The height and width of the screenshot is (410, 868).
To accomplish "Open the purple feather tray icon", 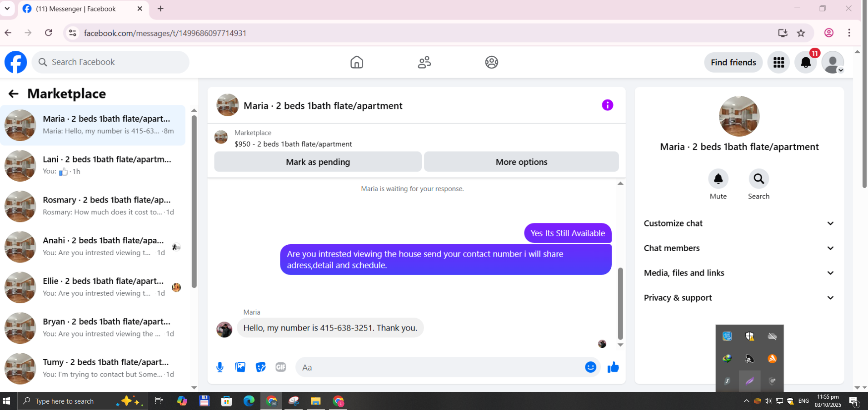I will pyautogui.click(x=750, y=381).
